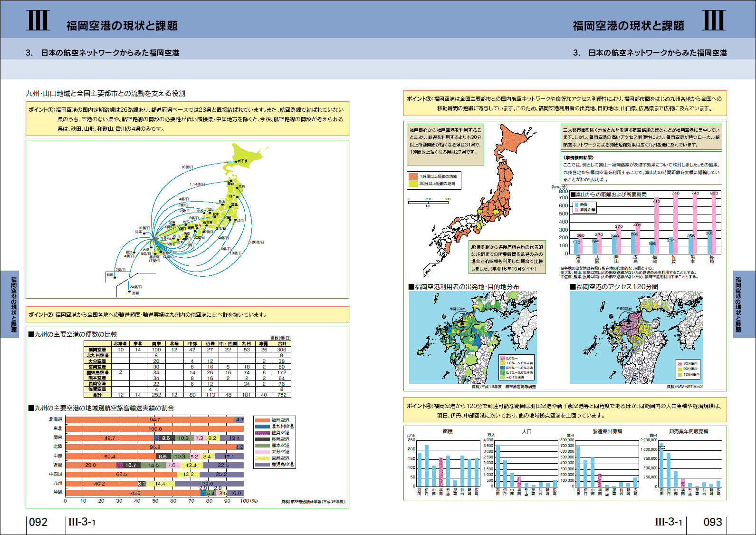Click the 75.6 bar value for 沖縄
756x535 pixels.
pos(135,493)
